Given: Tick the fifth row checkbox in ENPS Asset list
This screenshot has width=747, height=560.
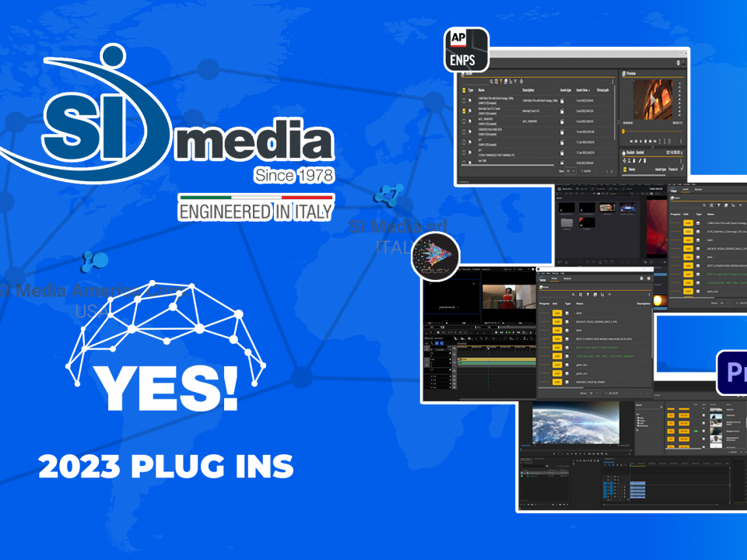Looking at the screenshot, I should (464, 142).
